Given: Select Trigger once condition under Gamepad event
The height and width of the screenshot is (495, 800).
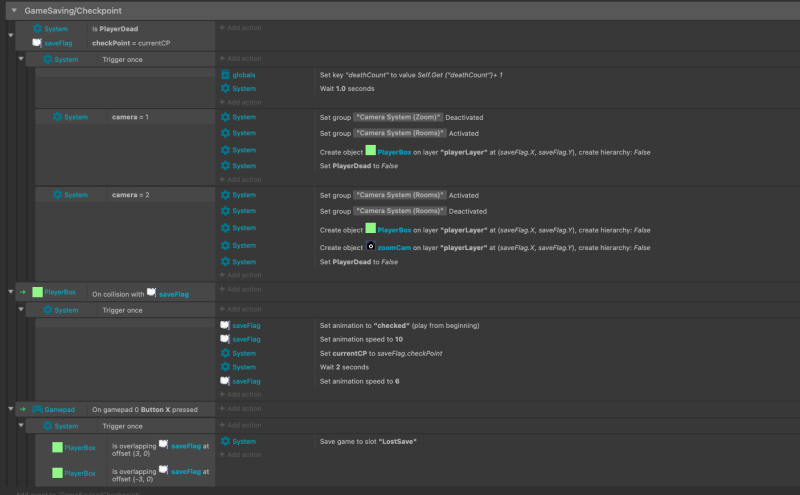Looking at the screenshot, I should point(122,426).
